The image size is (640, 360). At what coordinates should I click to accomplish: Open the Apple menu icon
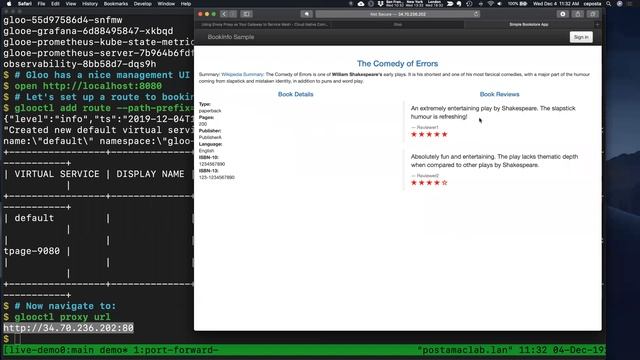(9, 4)
